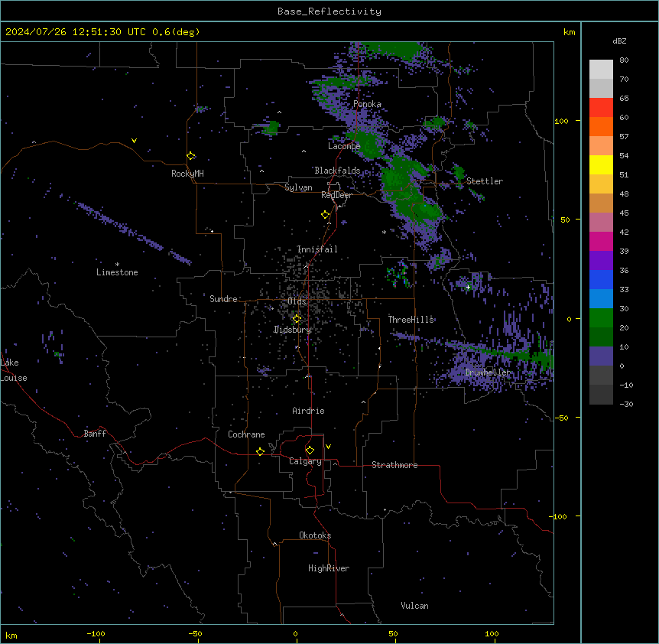Pick the bright green 30–20 dBZ legend swatch
The image size is (659, 644).
click(x=601, y=318)
